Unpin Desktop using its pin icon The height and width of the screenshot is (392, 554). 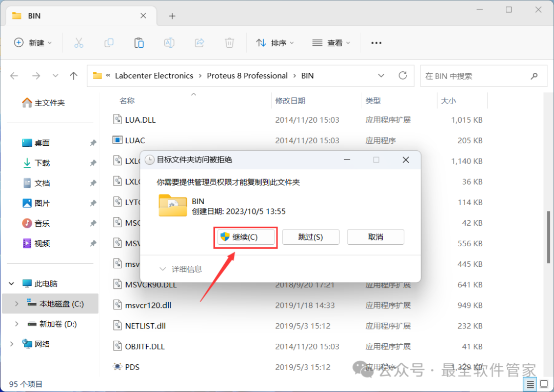pos(92,143)
